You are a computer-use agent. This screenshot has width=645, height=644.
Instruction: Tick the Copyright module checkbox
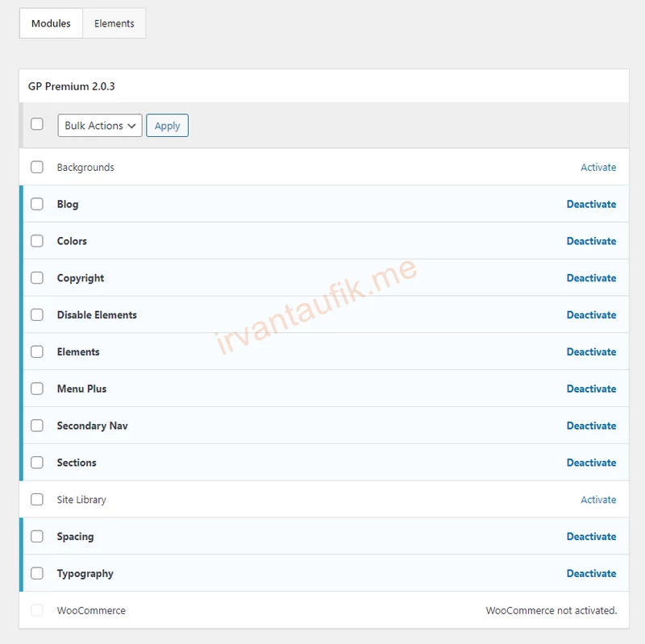pyautogui.click(x=37, y=278)
